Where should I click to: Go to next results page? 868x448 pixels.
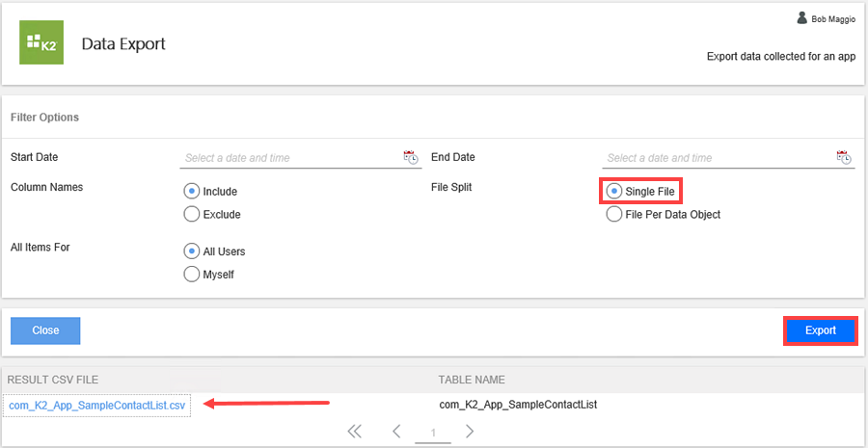pyautogui.click(x=470, y=432)
